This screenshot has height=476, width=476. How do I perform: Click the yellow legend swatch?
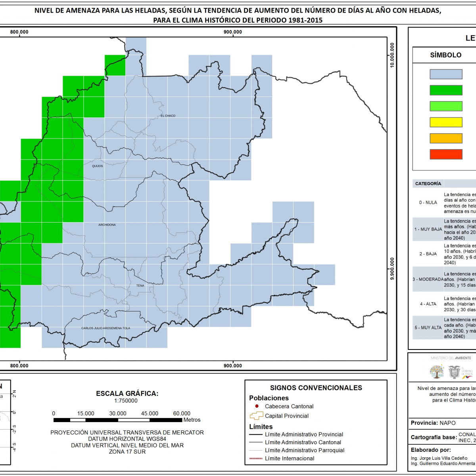(446, 122)
